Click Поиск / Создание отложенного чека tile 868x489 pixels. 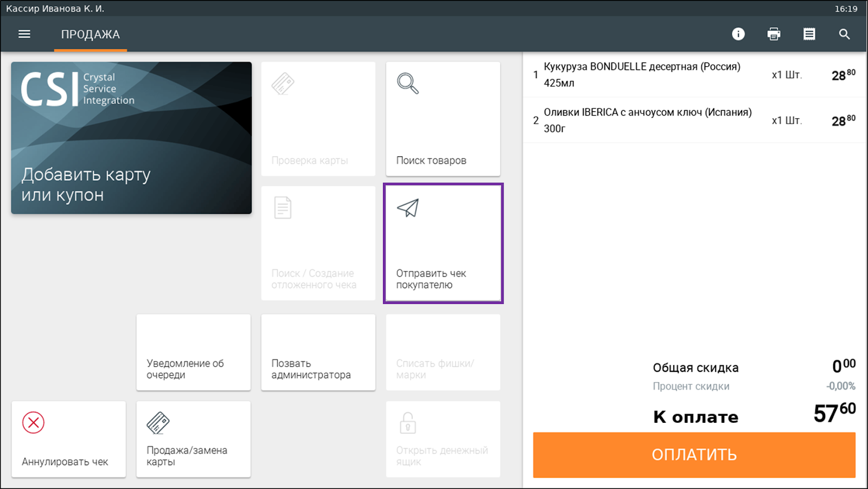(318, 243)
